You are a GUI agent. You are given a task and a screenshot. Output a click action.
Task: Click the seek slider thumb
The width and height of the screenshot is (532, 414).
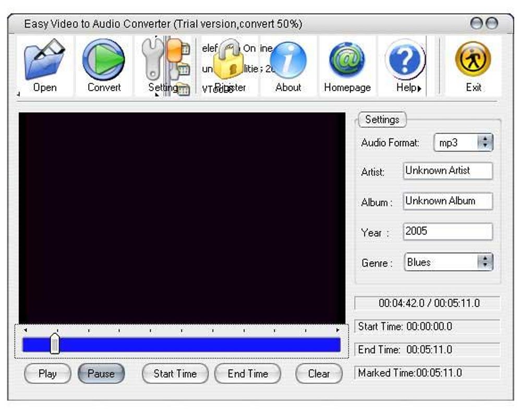[55, 344]
